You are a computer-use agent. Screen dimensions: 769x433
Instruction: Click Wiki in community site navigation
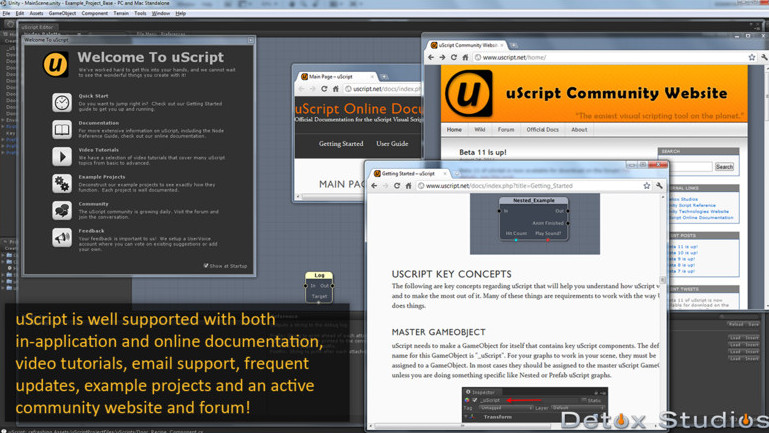[480, 130]
